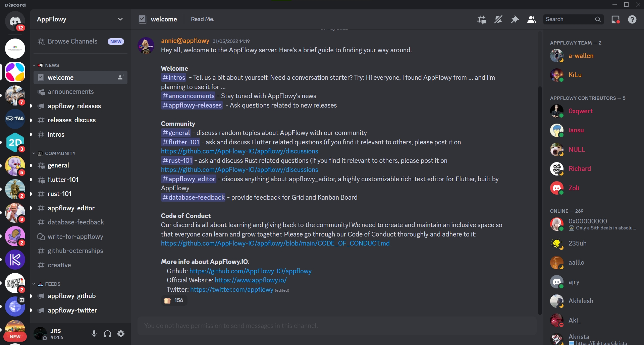Open the CODE_OF_CONDUCT.md GitHub link
644x345 pixels.
[275, 244]
